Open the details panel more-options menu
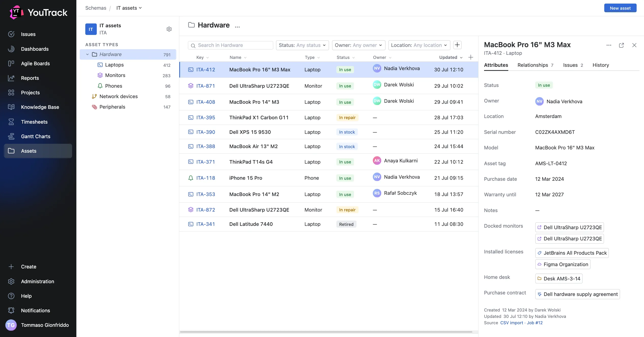The image size is (644, 337). 609,45
